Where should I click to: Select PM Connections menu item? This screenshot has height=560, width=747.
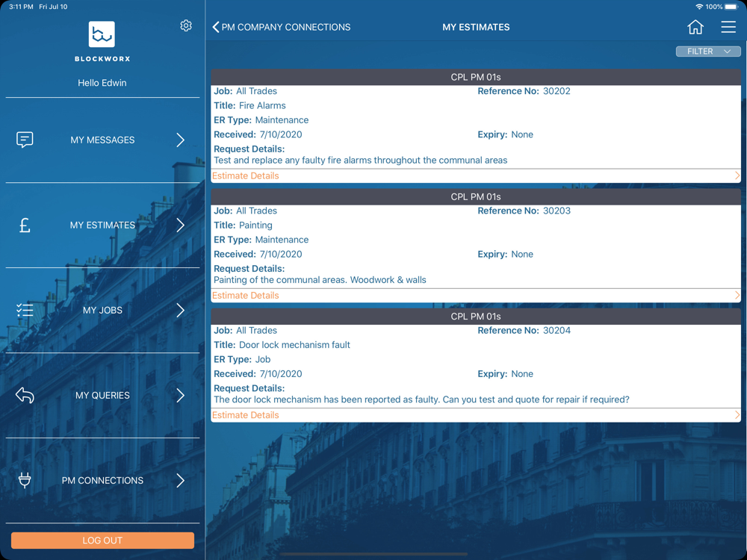102,480
